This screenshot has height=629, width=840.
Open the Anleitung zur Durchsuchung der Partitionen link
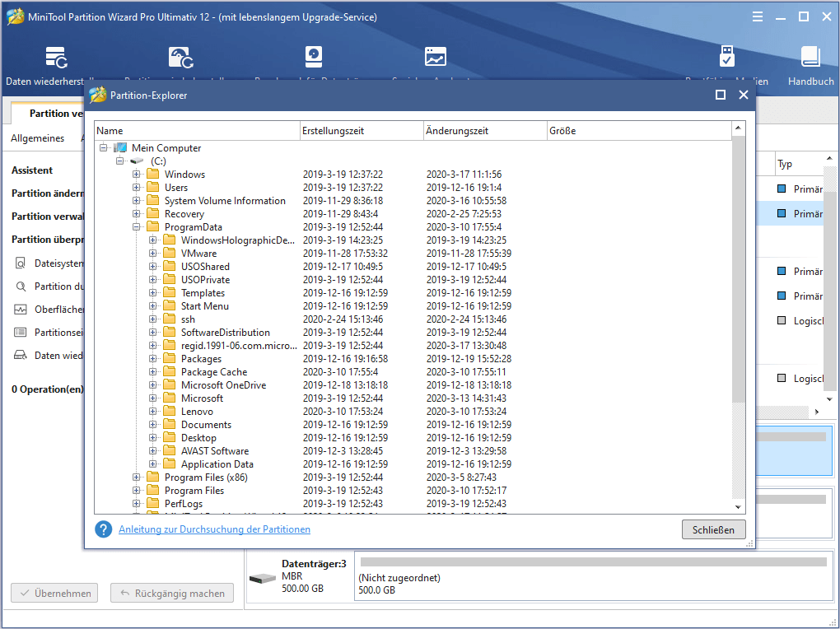point(214,529)
